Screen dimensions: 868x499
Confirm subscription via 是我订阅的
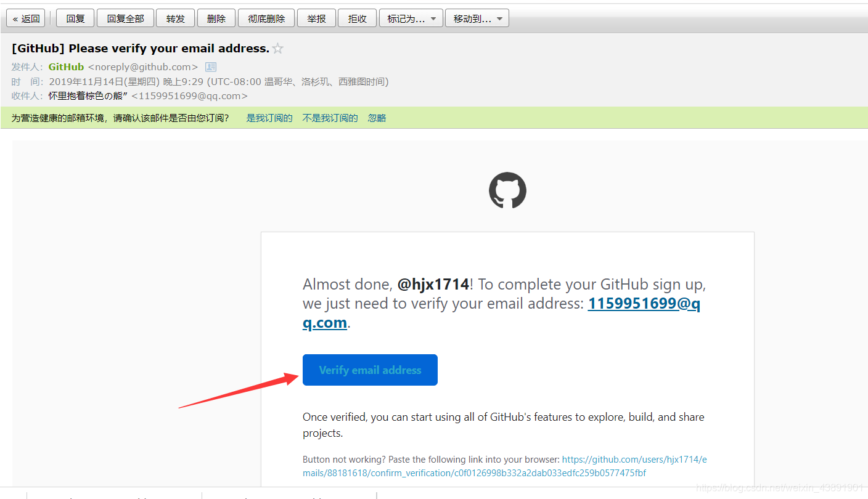(x=269, y=118)
